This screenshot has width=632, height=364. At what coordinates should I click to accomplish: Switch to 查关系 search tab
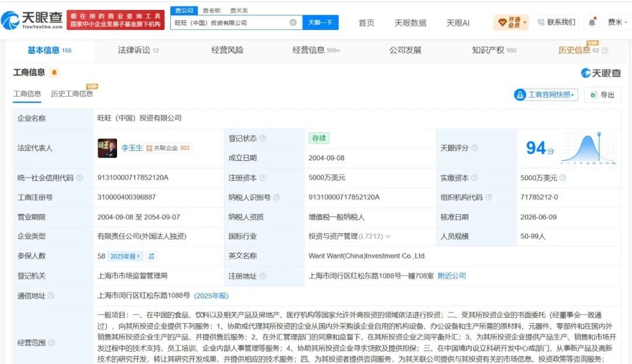coord(239,11)
